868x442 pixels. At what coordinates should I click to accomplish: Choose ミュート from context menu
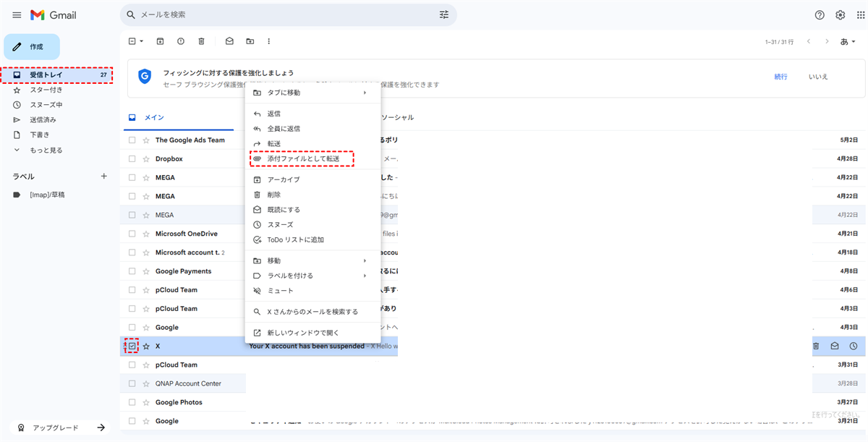pyautogui.click(x=312, y=291)
